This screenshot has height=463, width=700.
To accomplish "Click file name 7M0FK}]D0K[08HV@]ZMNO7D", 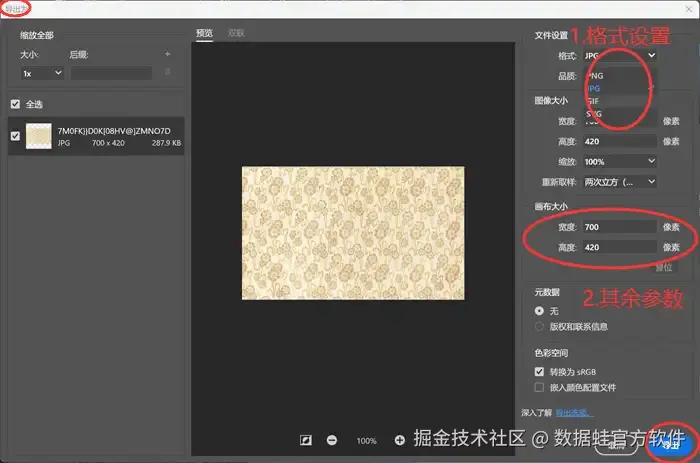I will (114, 131).
